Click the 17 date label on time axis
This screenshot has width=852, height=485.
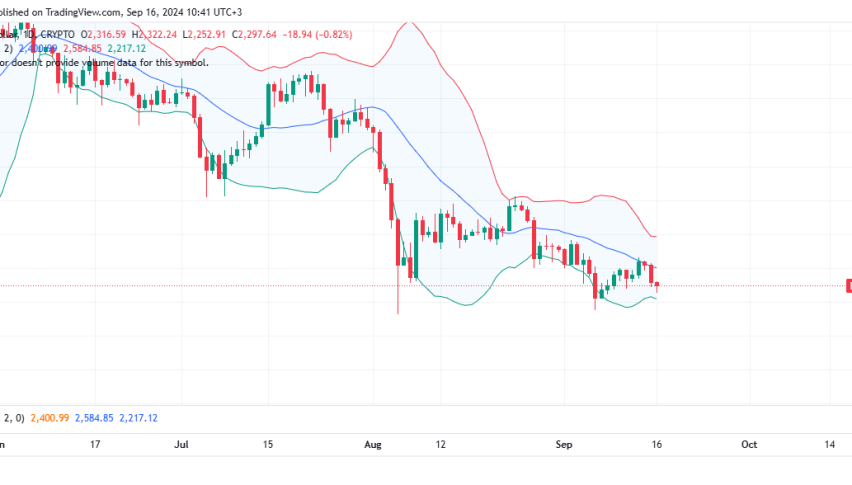[x=95, y=444]
